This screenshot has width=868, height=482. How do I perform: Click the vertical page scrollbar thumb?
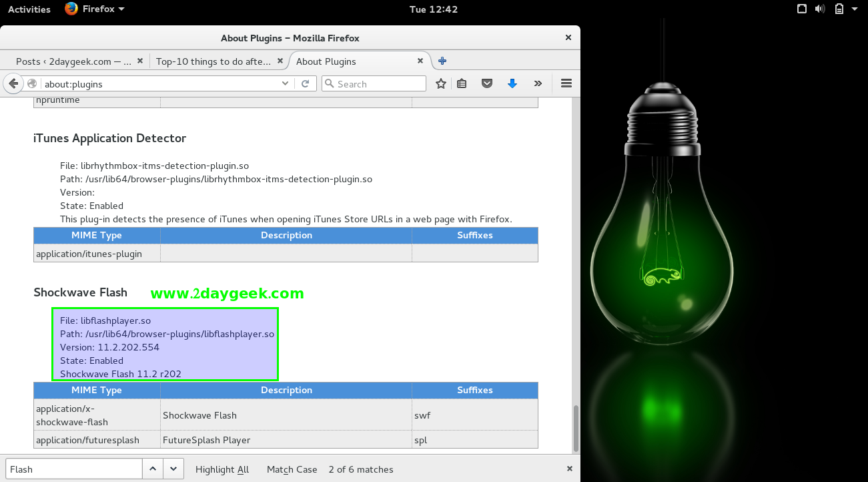pos(576,427)
